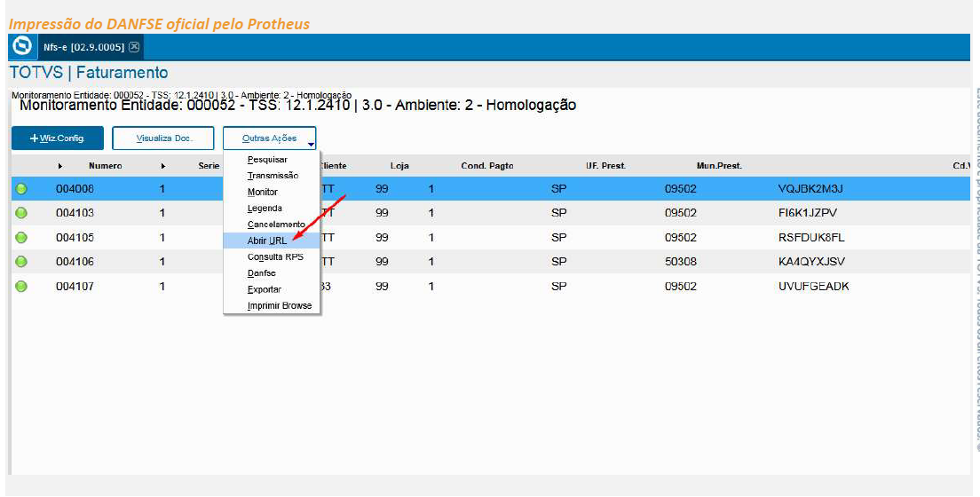Click green status icon of row 004107
The width and height of the screenshot is (980, 497).
coord(21,287)
